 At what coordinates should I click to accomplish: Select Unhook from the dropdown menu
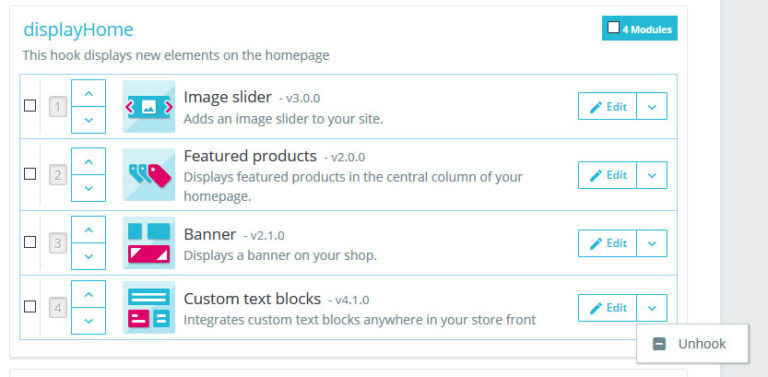693,344
